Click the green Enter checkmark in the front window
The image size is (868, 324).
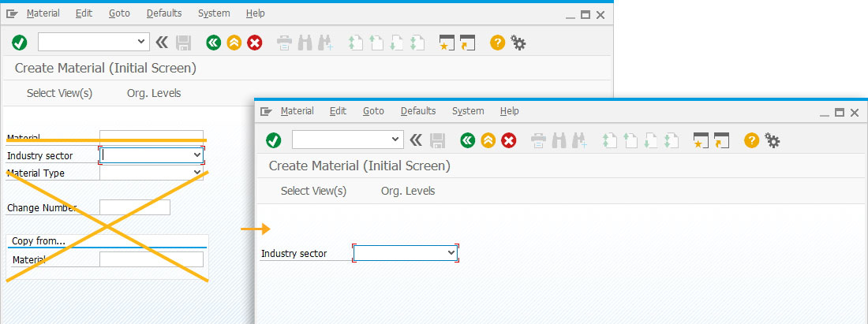pyautogui.click(x=274, y=140)
